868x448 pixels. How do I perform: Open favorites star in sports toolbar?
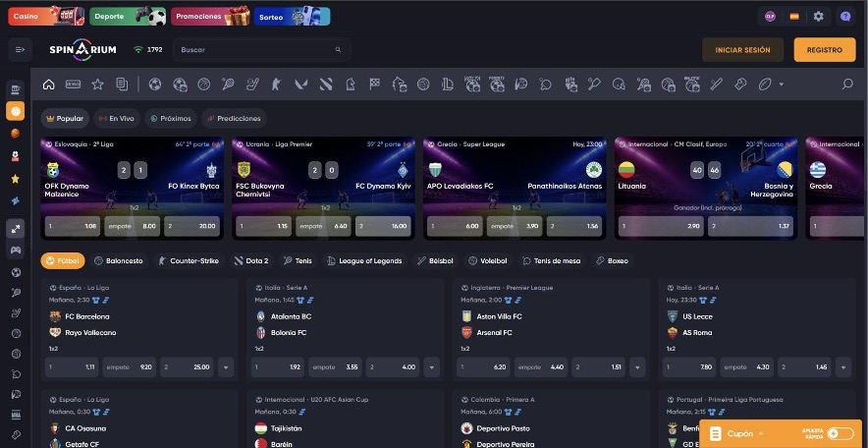tap(97, 84)
